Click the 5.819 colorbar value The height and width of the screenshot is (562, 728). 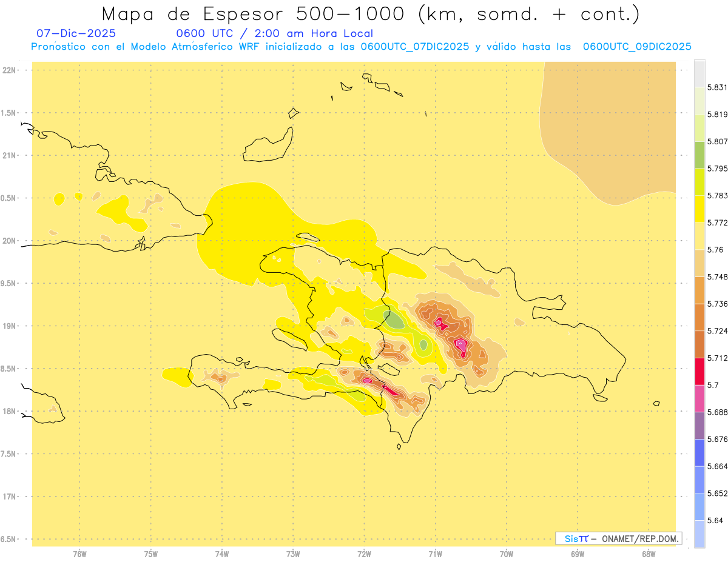click(x=718, y=114)
